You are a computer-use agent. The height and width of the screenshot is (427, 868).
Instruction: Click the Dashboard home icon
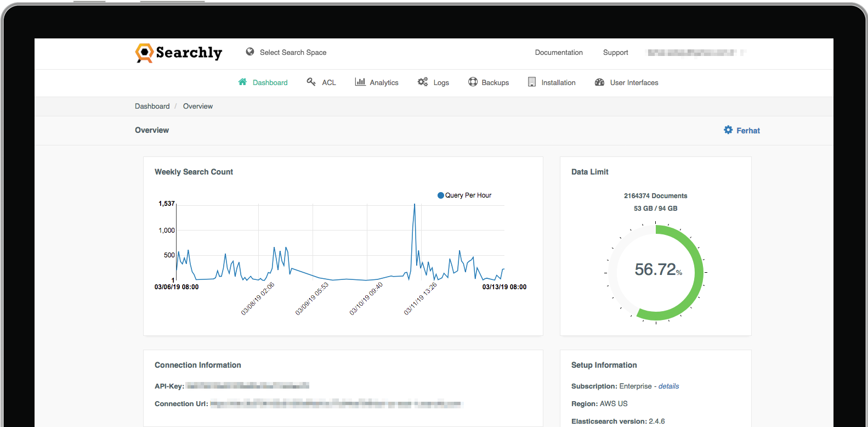242,82
